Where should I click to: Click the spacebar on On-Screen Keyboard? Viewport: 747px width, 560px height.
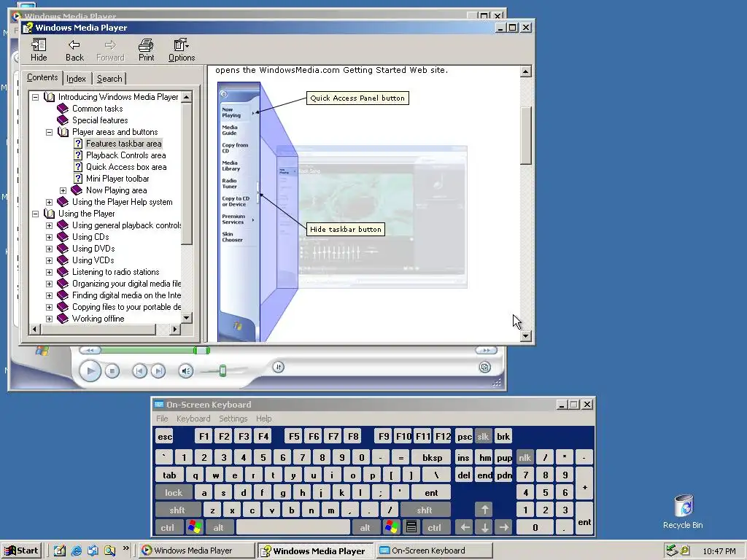coord(293,527)
